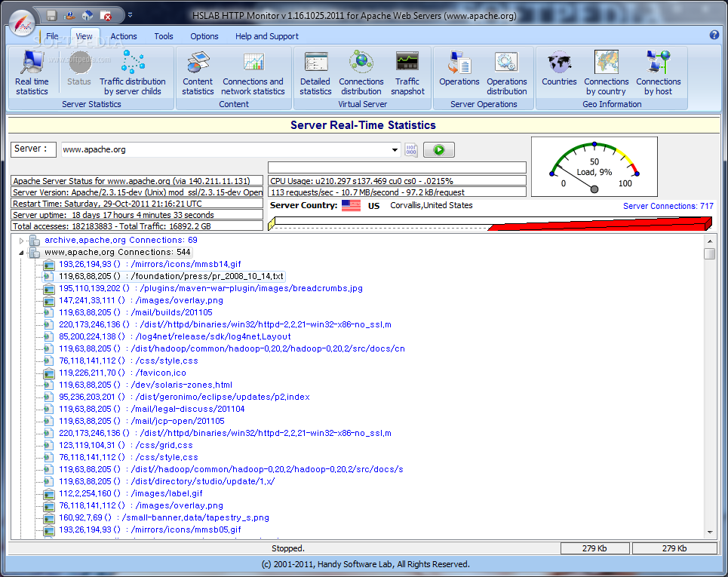Select row /dev/solaris-zones.html
The image size is (728, 577).
tap(146, 385)
